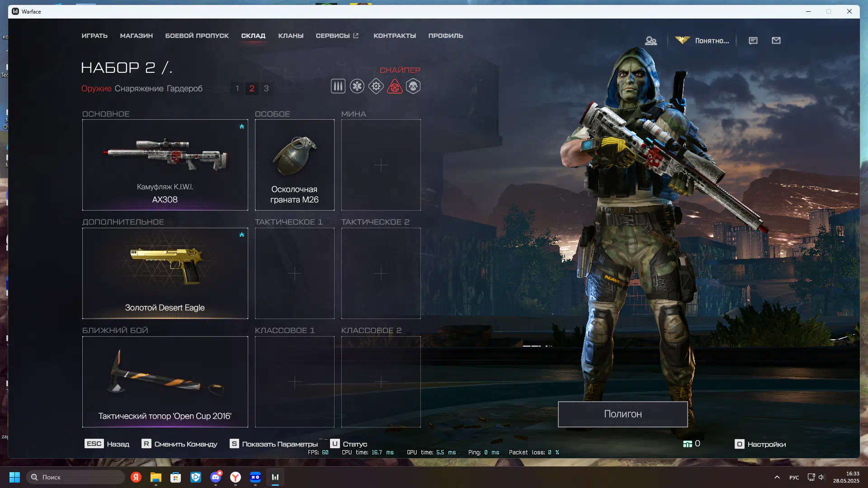
Task: Click the Статус button
Action: tap(349, 444)
